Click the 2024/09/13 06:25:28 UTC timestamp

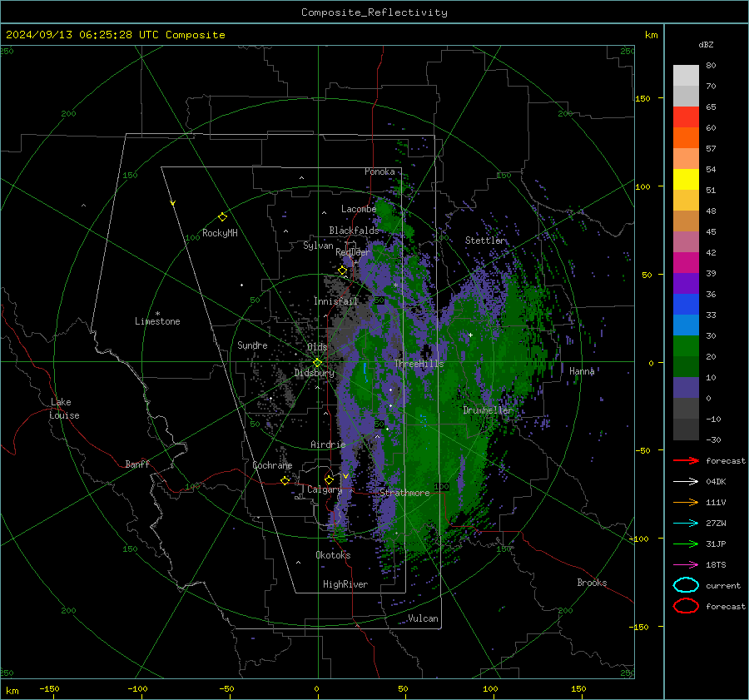[x=82, y=35]
